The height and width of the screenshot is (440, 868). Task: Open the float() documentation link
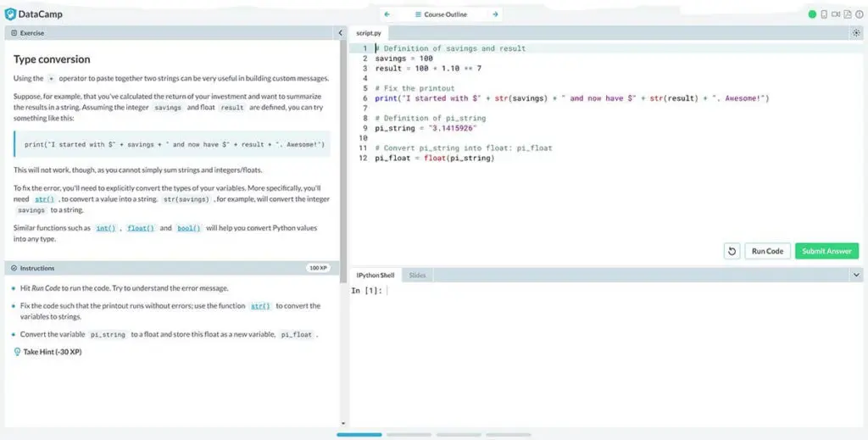tap(141, 228)
